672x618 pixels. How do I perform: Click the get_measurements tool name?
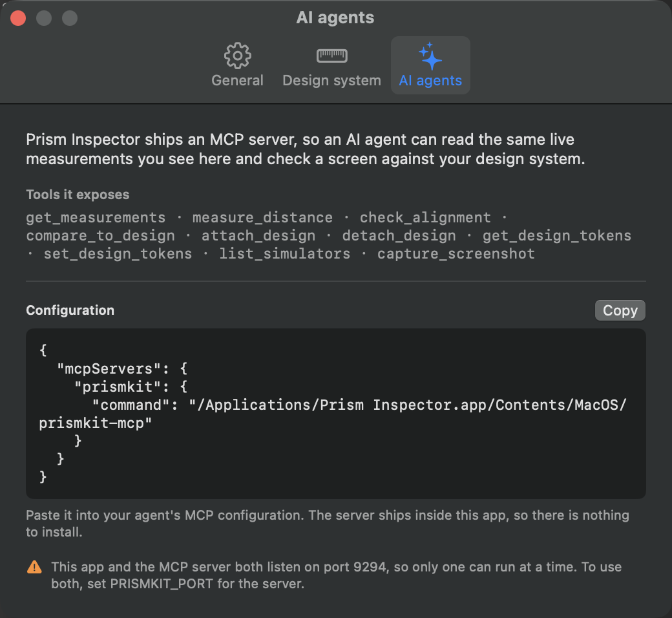coord(96,218)
